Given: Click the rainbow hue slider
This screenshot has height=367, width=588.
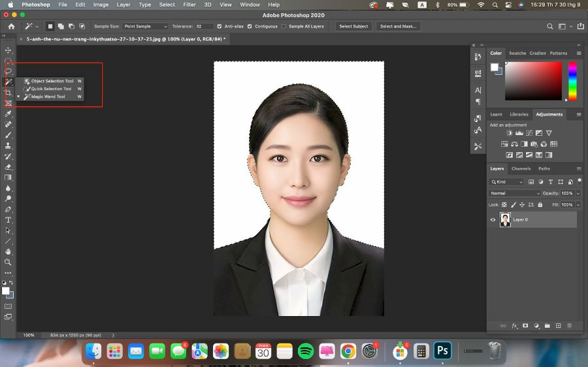Looking at the screenshot, I should pyautogui.click(x=572, y=82).
